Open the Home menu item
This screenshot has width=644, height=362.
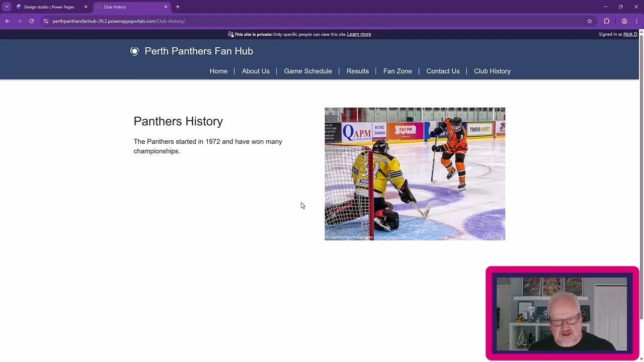pyautogui.click(x=218, y=71)
